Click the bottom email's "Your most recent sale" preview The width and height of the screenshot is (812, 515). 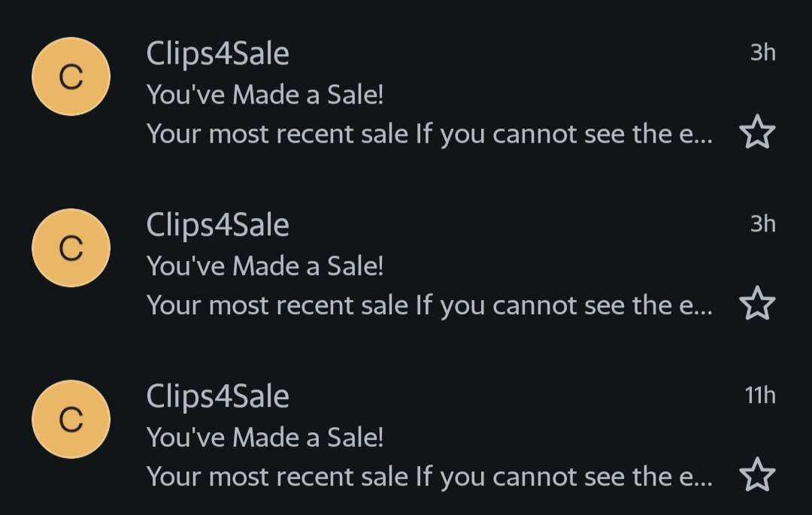pyautogui.click(x=429, y=476)
